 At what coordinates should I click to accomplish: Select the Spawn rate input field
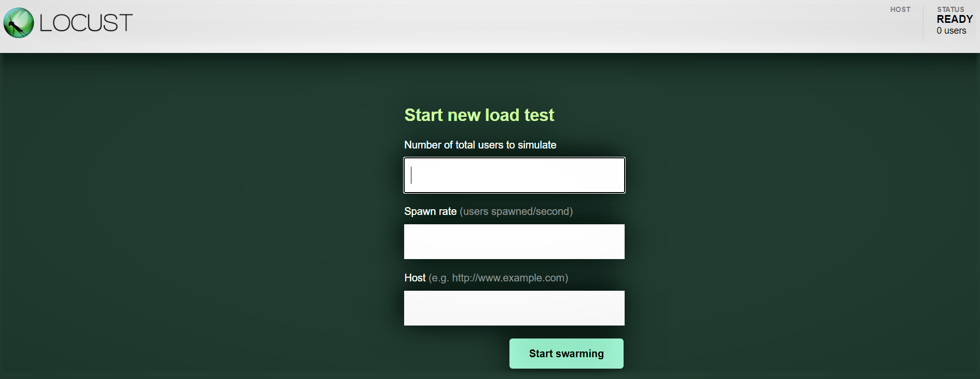click(514, 241)
